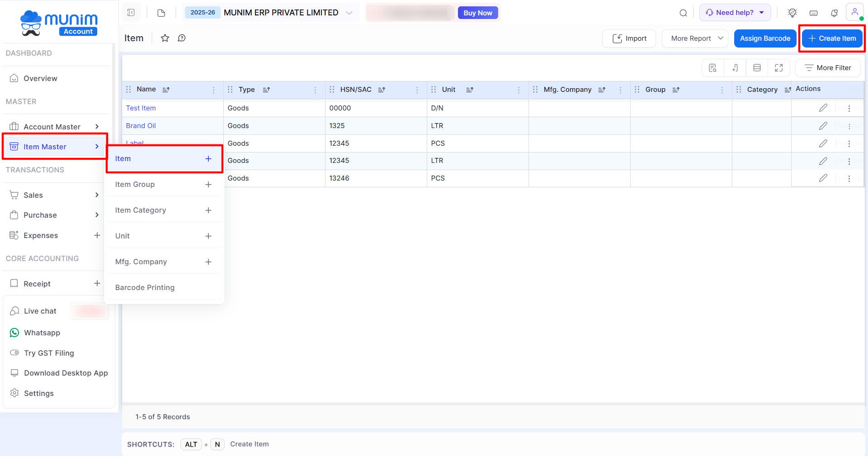Click the document icon beside the sidebar toggle
Screen dimensions: 868x457
[x=161, y=13]
